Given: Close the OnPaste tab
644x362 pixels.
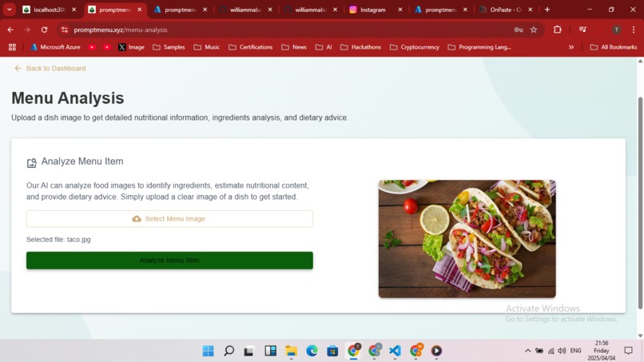Looking at the screenshot, I should 531,10.
